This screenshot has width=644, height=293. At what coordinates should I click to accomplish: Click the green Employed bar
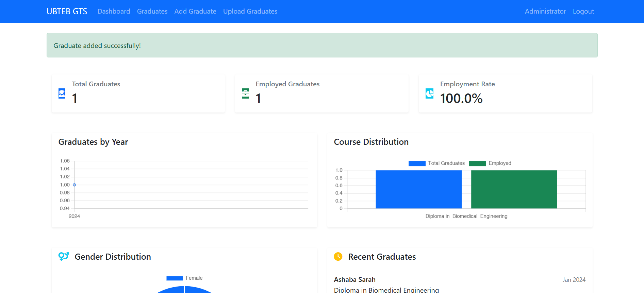coord(514,189)
